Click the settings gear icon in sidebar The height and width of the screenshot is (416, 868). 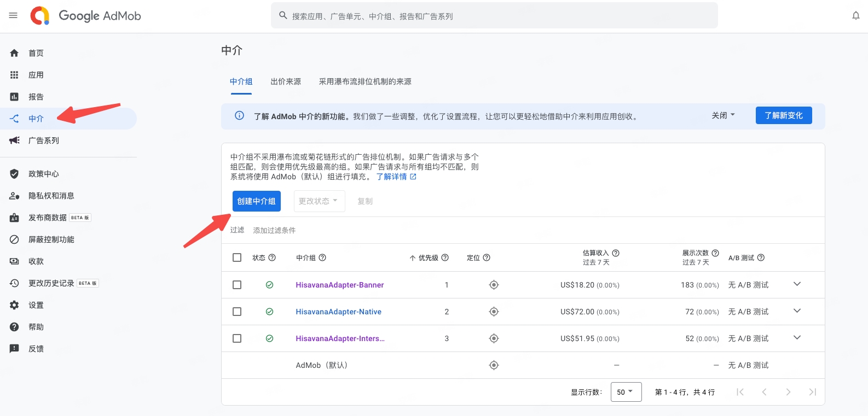[14, 305]
